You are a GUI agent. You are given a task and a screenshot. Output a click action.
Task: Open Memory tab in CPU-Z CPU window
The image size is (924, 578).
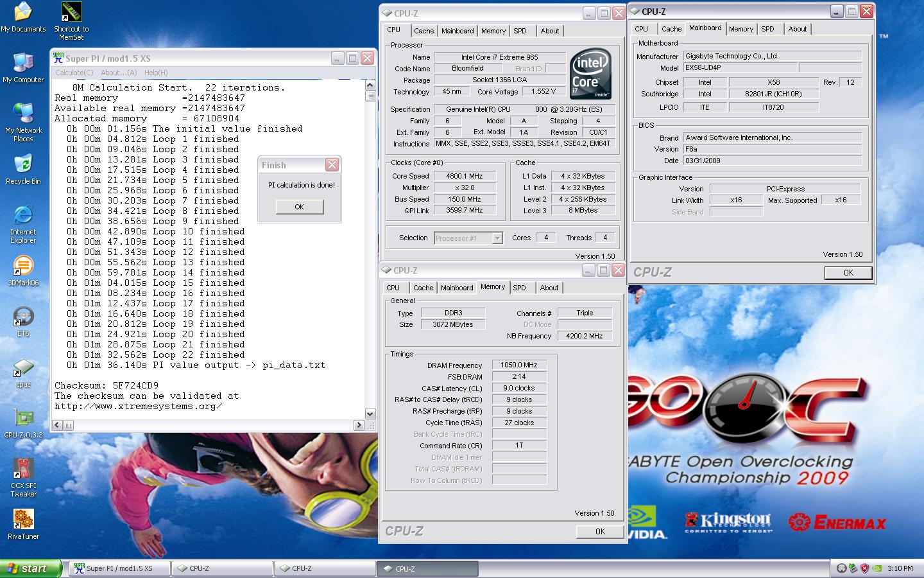click(x=493, y=31)
